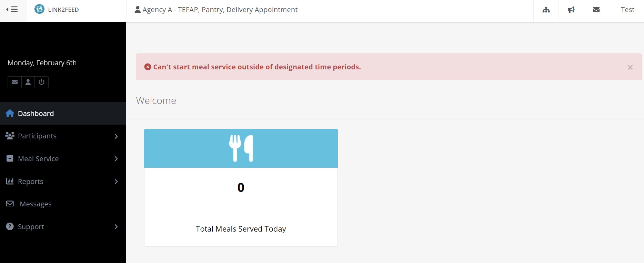644x263 pixels.
Task: Go to Dashboard in sidebar
Action: click(x=36, y=114)
